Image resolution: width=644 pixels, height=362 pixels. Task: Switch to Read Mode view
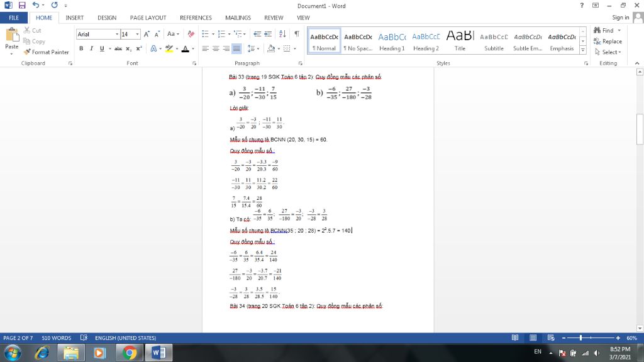pos(515,337)
